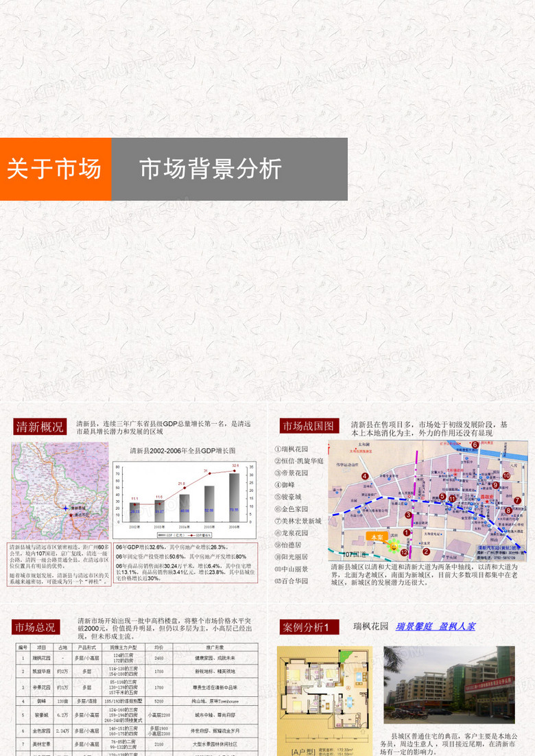Click red map marker number 5
Screen dimensions: 535x756
[442, 496]
